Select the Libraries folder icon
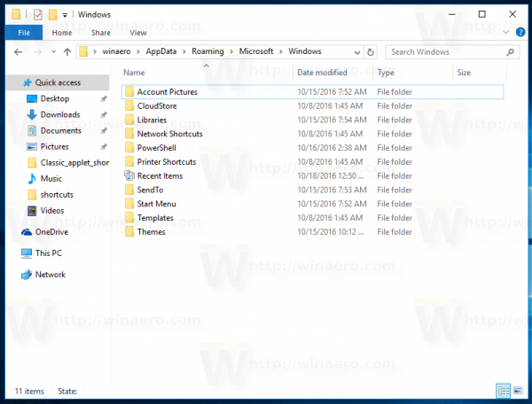 (129, 120)
